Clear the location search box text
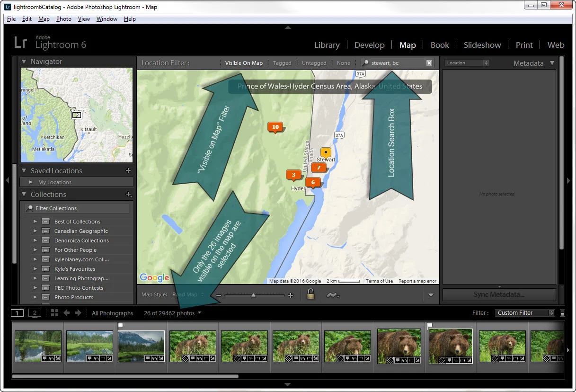 [x=429, y=63]
